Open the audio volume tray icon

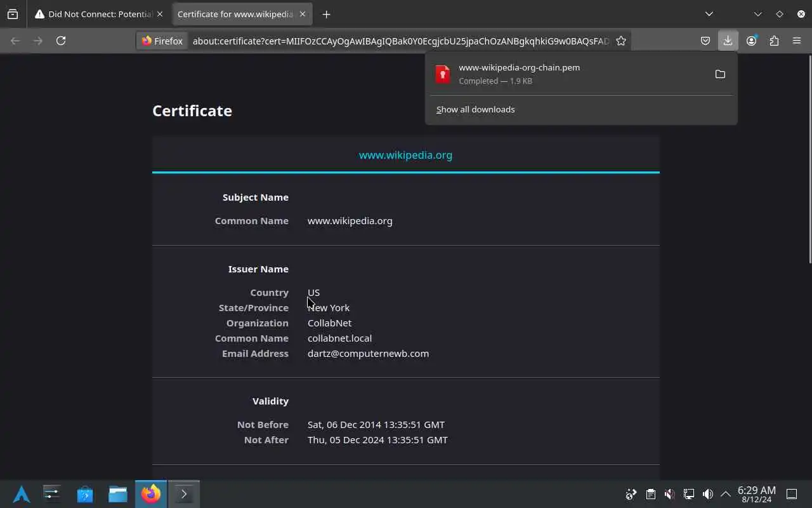[707, 494]
